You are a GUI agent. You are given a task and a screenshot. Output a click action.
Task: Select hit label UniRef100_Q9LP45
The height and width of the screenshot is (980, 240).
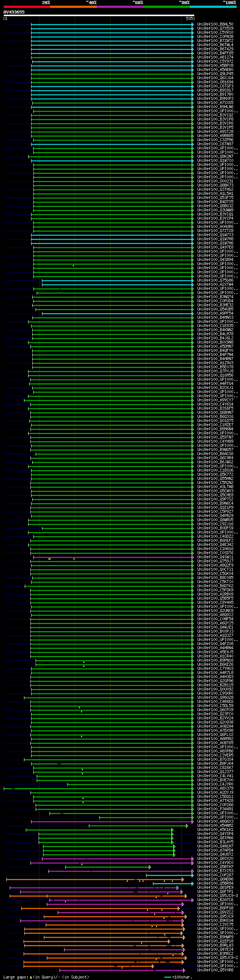point(215,74)
